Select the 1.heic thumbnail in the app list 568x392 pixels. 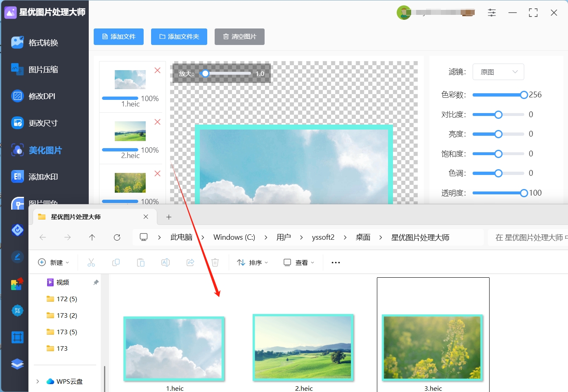click(130, 80)
